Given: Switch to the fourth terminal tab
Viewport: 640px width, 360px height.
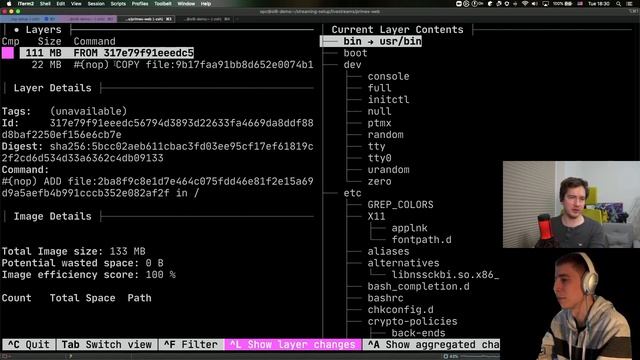Looking at the screenshot, I should tap(205, 19).
